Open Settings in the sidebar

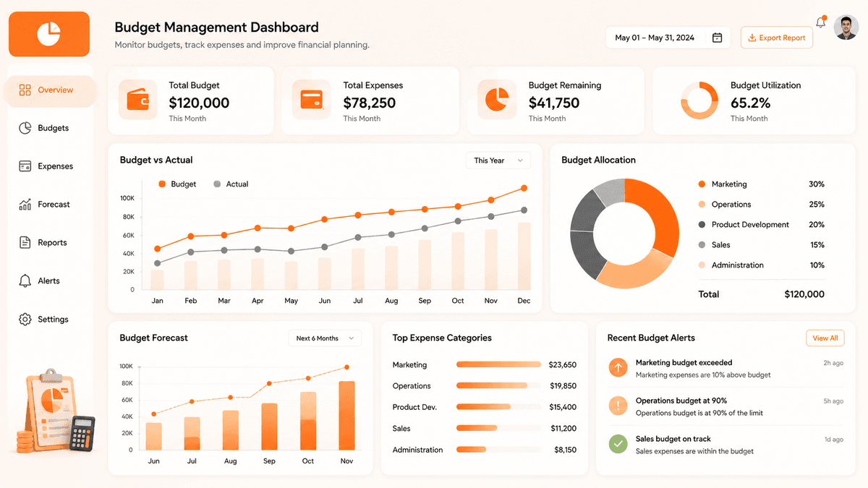49,319
